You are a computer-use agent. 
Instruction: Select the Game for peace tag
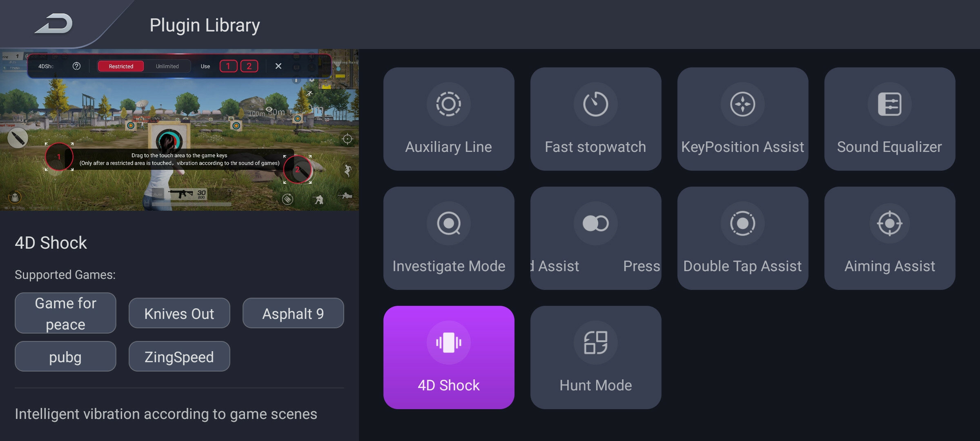click(x=65, y=313)
